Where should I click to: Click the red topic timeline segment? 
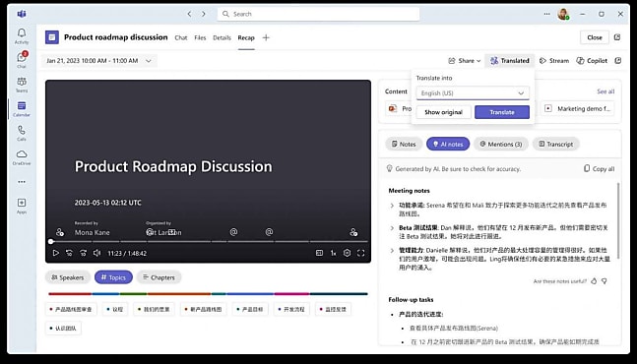[70, 294]
